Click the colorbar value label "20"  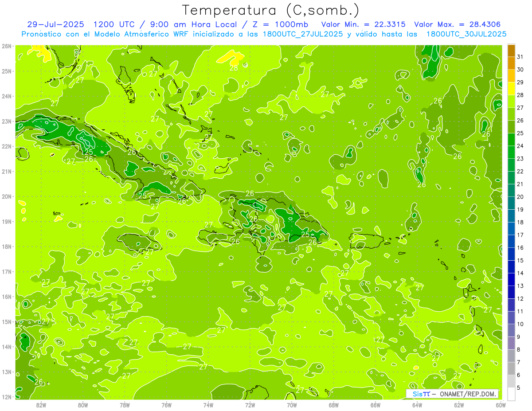tap(520, 197)
